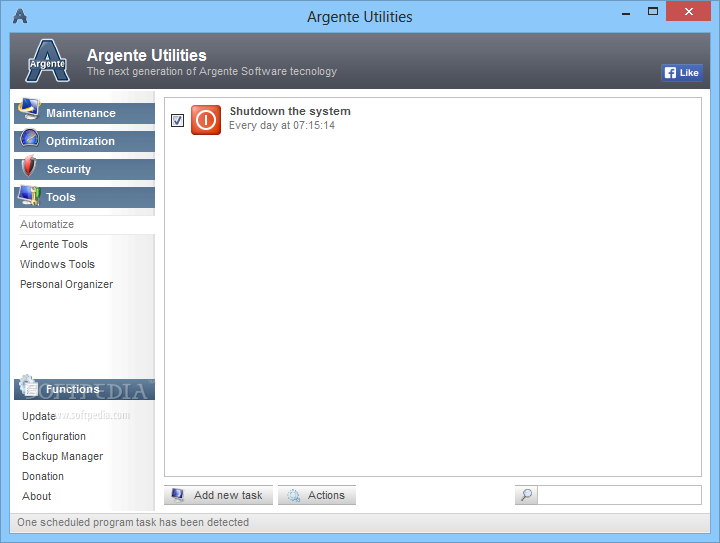The image size is (720, 543).
Task: Open the Functions section
Action: tap(84, 389)
